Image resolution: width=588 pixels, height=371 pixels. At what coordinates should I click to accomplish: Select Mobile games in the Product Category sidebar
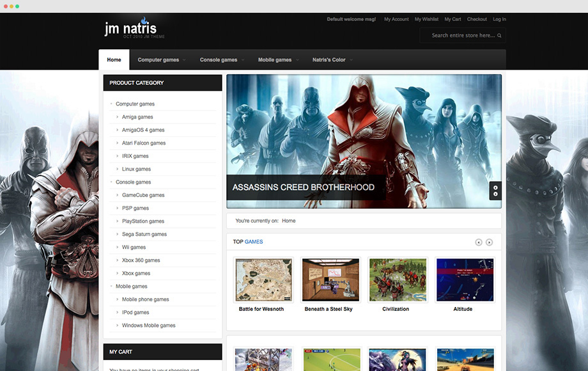coord(131,286)
